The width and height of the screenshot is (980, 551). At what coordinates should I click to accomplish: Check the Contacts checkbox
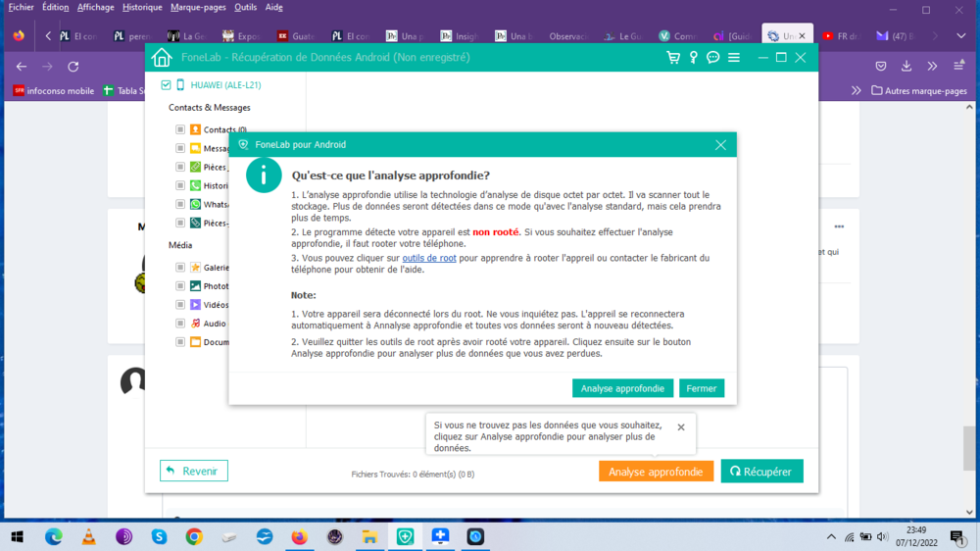coord(180,129)
